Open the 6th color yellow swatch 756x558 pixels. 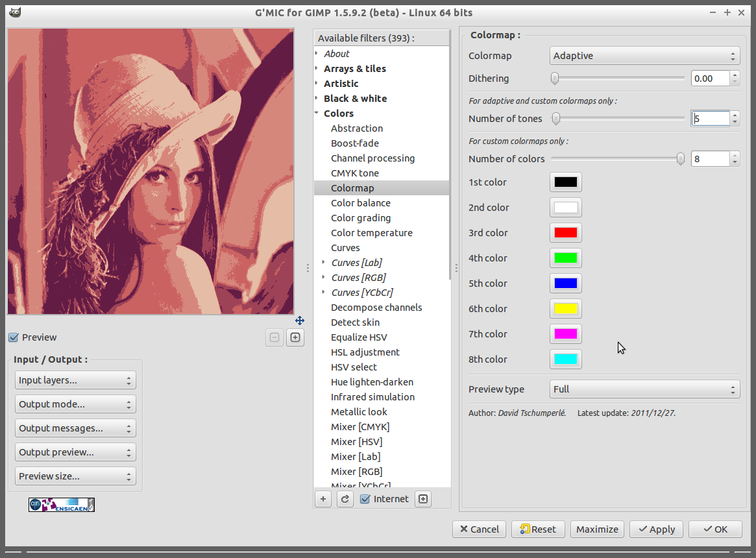[566, 309]
